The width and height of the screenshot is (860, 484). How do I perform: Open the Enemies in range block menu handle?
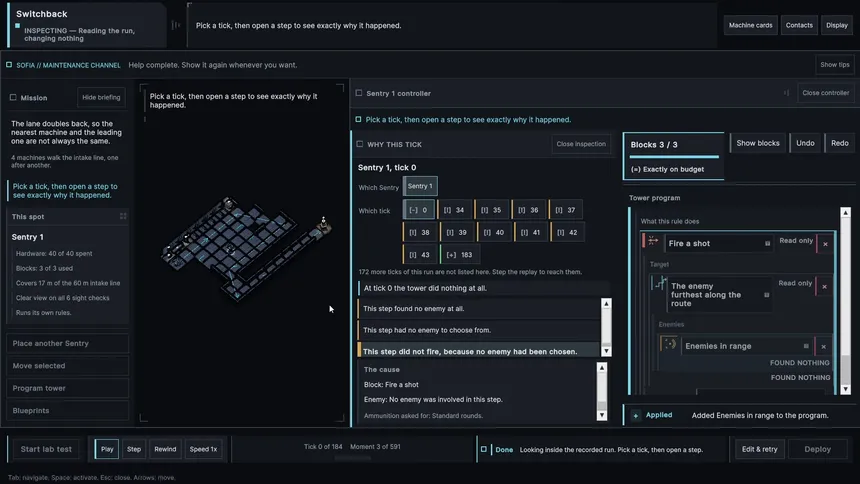(806, 346)
